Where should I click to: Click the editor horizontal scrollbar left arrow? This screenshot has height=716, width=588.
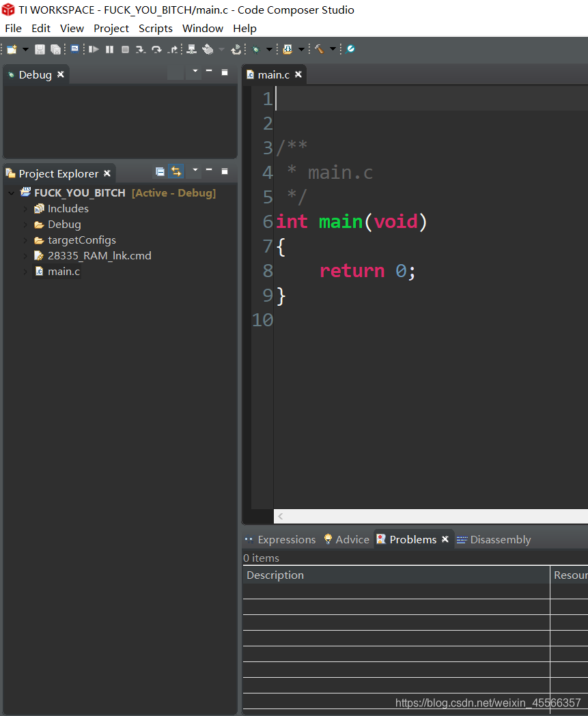tap(281, 517)
